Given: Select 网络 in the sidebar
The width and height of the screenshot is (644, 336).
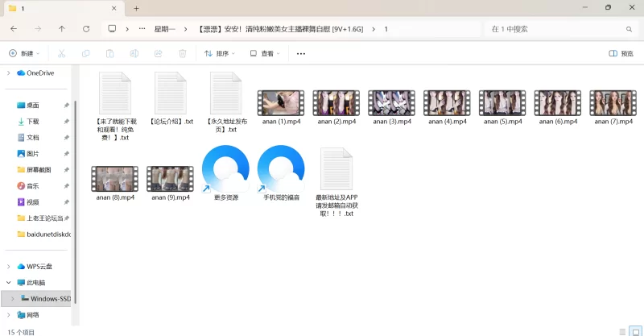Looking at the screenshot, I should (x=33, y=314).
